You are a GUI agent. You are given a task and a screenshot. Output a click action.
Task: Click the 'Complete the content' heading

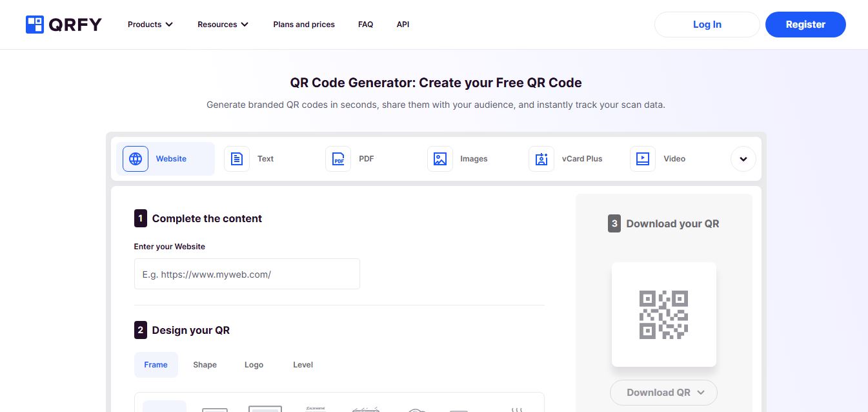pos(207,218)
